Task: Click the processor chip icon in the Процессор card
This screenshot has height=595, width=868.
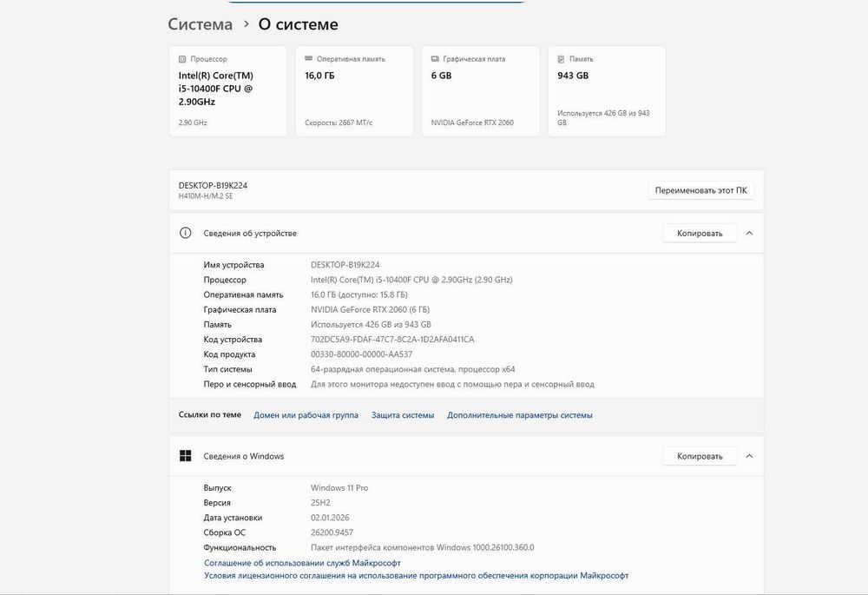Action: [182, 59]
